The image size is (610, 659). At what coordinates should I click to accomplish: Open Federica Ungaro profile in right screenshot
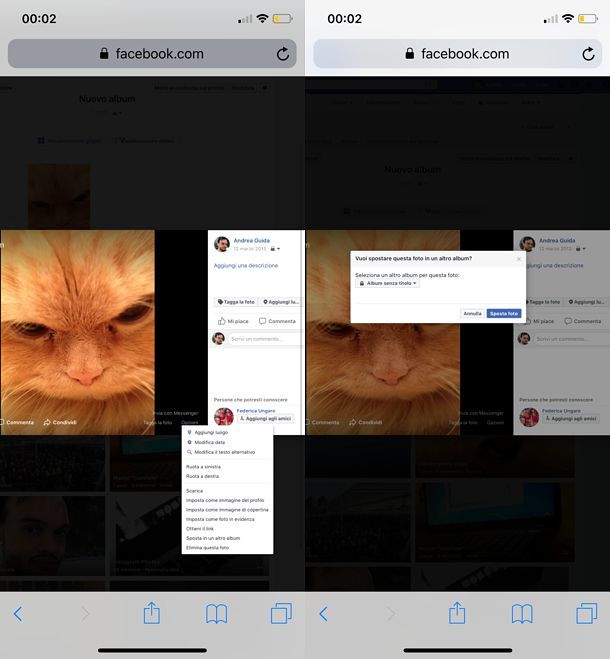coord(561,411)
